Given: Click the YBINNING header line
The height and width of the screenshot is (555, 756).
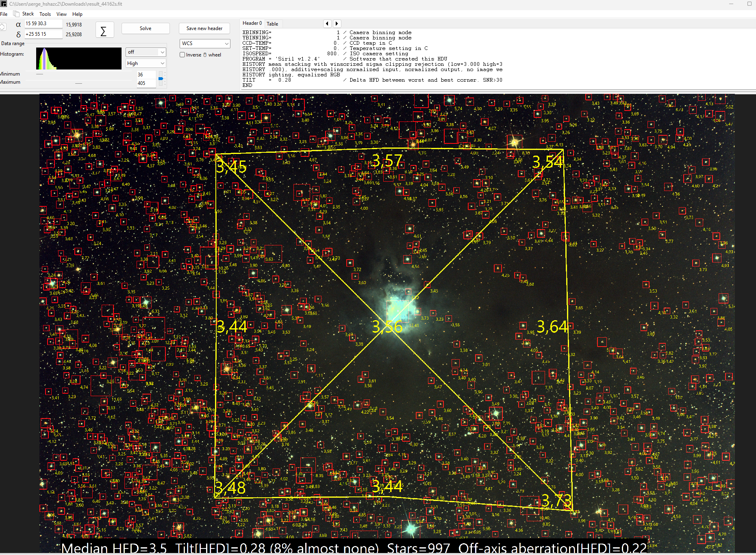Looking at the screenshot, I should [327, 38].
